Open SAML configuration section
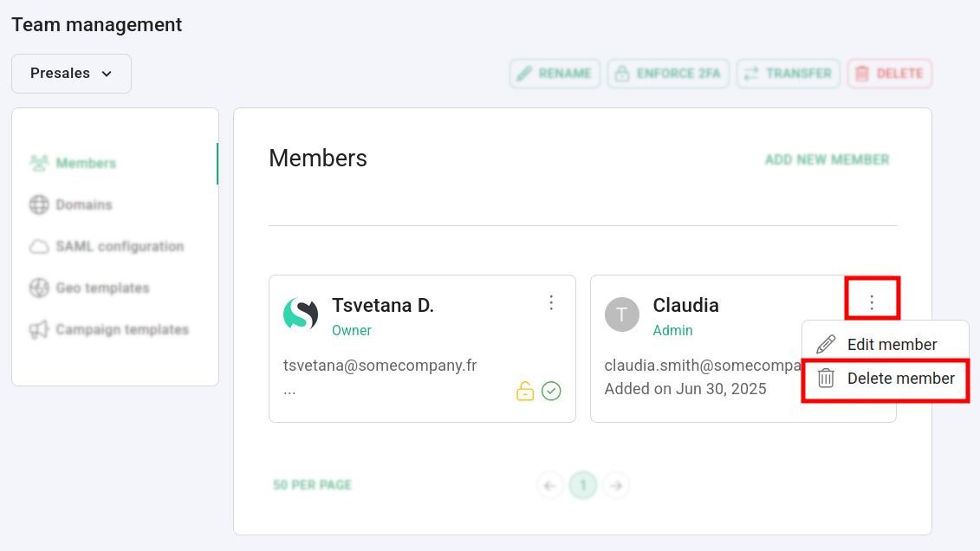Viewport: 980px width, 551px height. pyautogui.click(x=120, y=246)
